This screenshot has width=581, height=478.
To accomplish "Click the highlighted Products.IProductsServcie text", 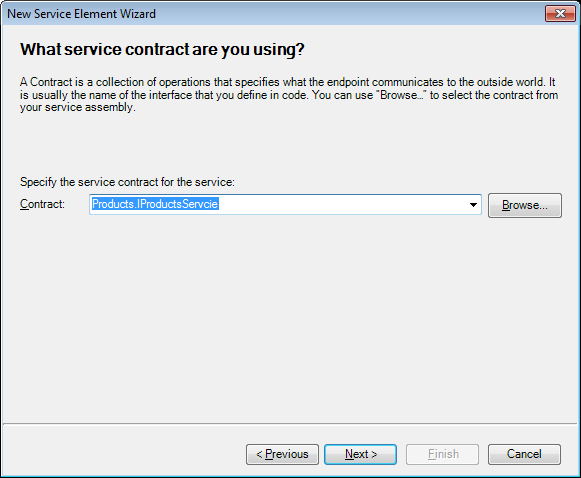I will [x=155, y=204].
